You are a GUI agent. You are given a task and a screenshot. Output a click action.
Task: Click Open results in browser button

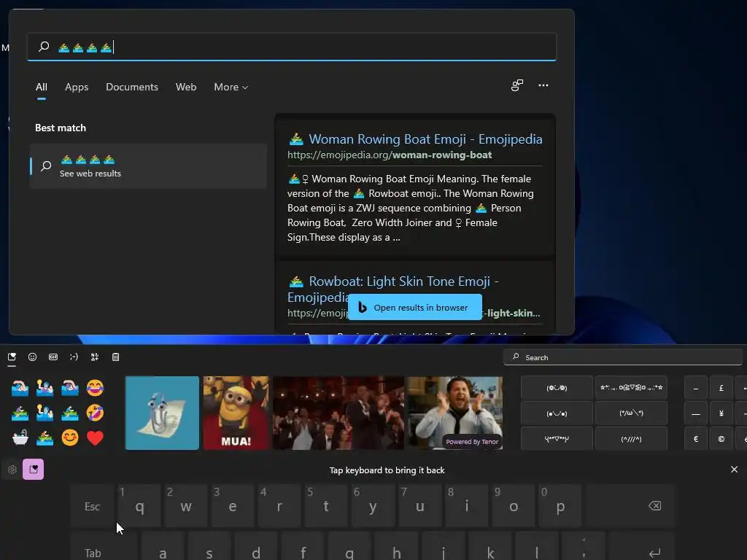415,307
